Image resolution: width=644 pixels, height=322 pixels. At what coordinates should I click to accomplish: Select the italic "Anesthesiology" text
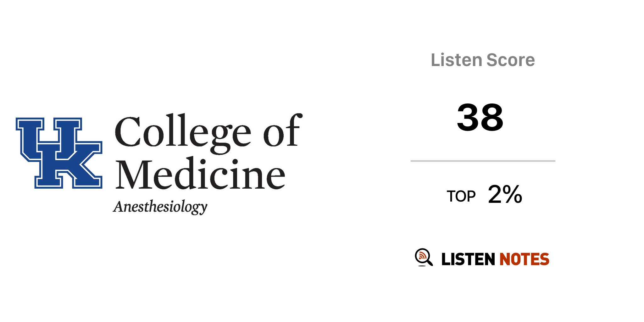click(160, 207)
